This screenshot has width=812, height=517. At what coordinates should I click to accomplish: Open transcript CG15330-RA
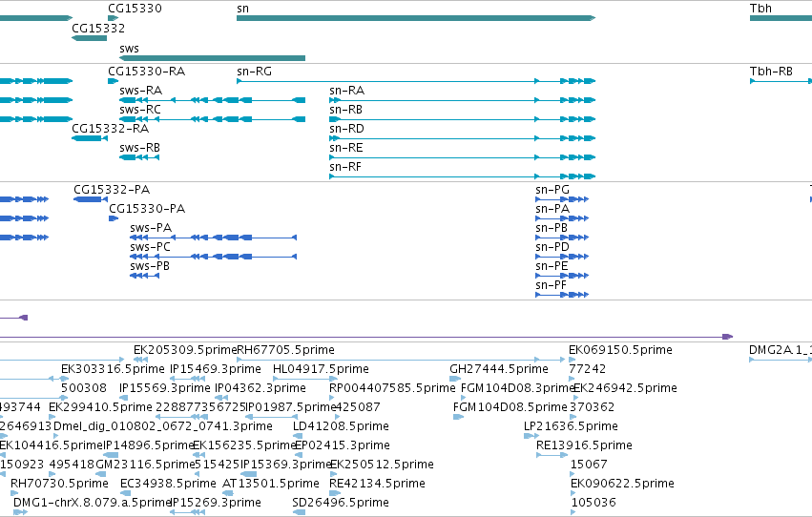[x=146, y=72]
